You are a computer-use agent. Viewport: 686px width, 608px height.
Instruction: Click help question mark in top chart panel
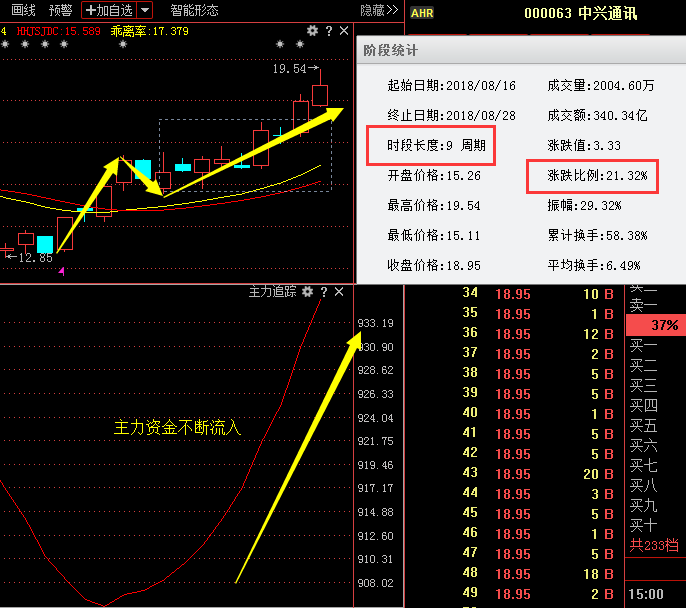pyautogui.click(x=325, y=31)
